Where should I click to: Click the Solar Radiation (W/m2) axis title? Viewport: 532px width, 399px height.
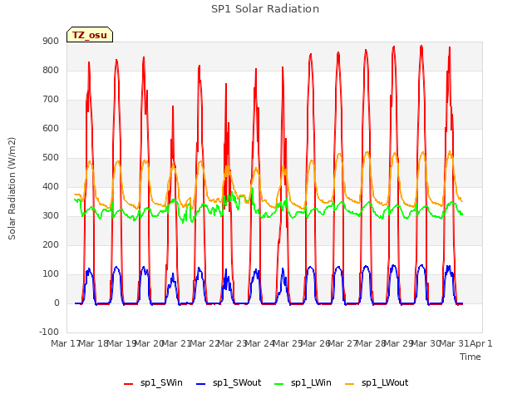[x=12, y=189]
